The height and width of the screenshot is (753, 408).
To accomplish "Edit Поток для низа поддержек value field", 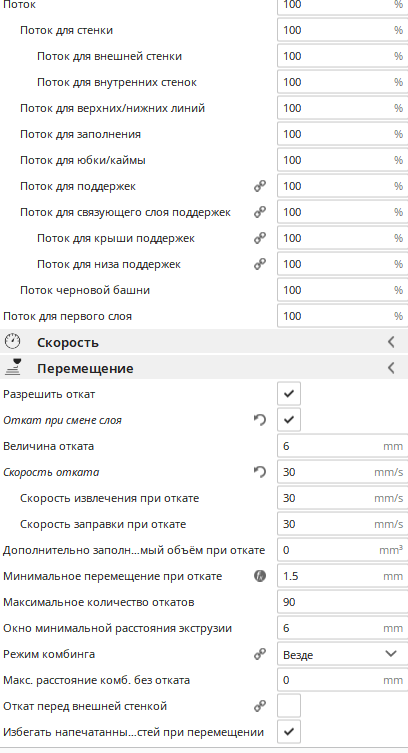I will (342, 264).
